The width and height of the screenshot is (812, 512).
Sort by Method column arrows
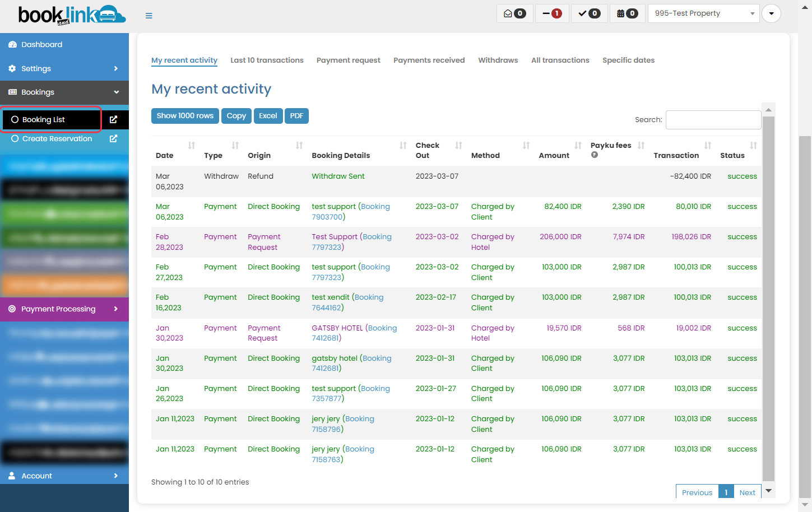pos(526,146)
